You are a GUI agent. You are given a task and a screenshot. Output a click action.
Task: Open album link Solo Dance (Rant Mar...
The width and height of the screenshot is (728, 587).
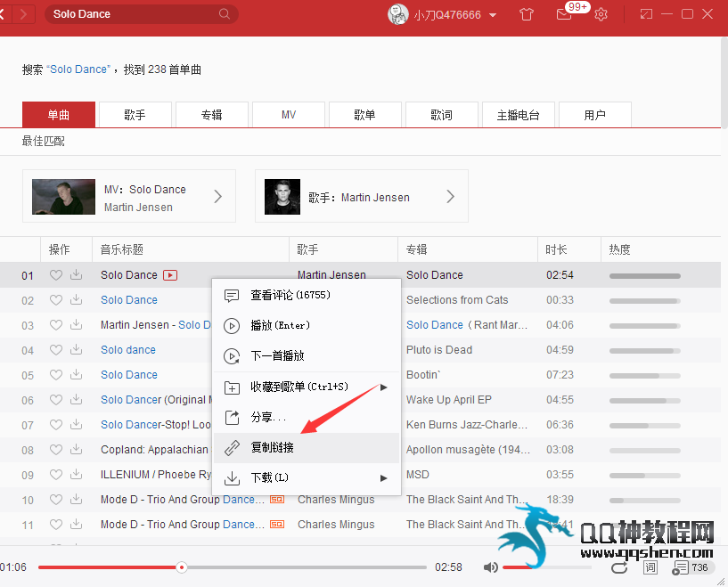click(467, 325)
